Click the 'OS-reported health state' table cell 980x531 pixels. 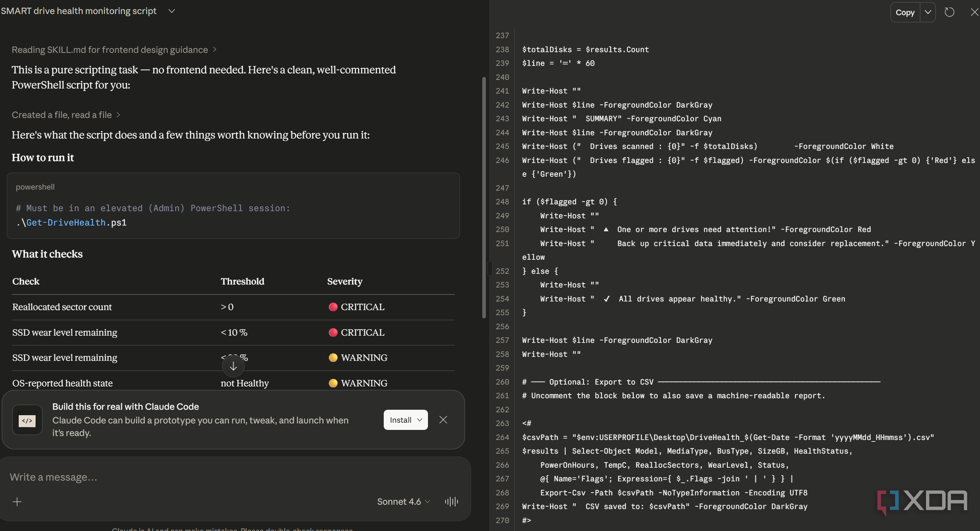(x=62, y=383)
